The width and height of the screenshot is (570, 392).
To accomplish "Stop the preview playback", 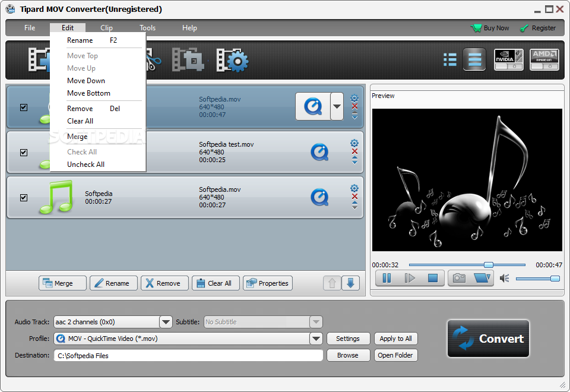I will click(x=433, y=278).
